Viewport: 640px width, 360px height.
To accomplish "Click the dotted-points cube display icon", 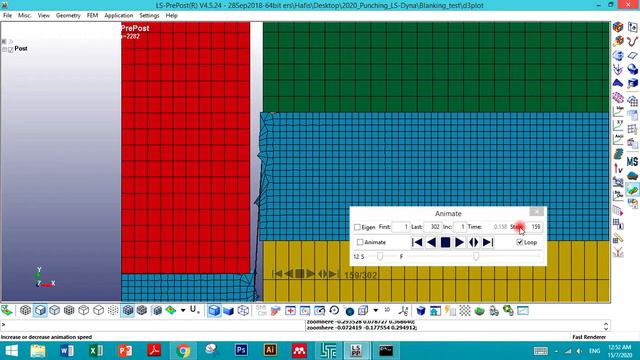I will pyautogui.click(x=113, y=311).
